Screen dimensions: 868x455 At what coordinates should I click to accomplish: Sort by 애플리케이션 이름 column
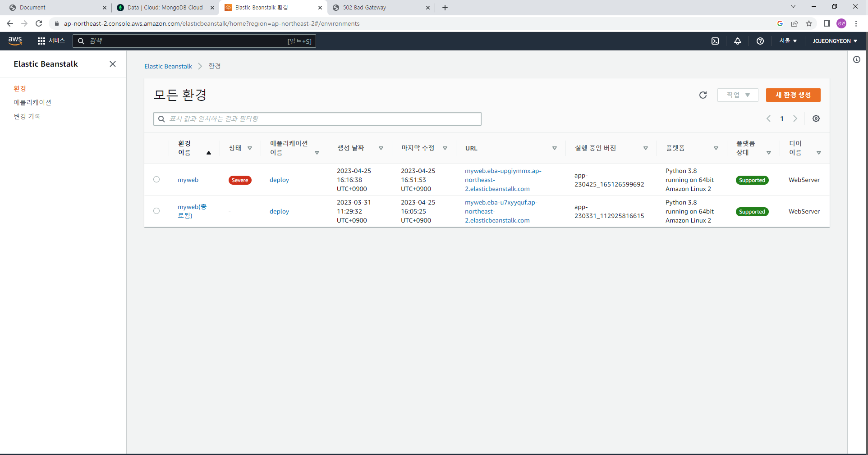[x=317, y=153]
